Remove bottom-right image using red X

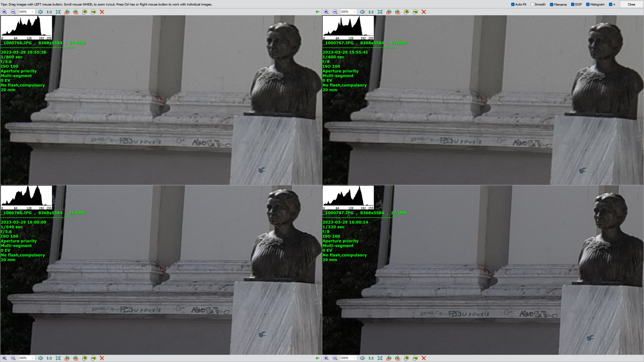coord(424,358)
